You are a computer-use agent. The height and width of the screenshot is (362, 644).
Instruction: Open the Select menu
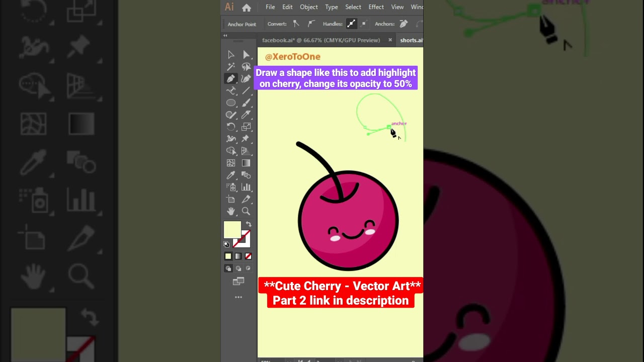(x=353, y=7)
